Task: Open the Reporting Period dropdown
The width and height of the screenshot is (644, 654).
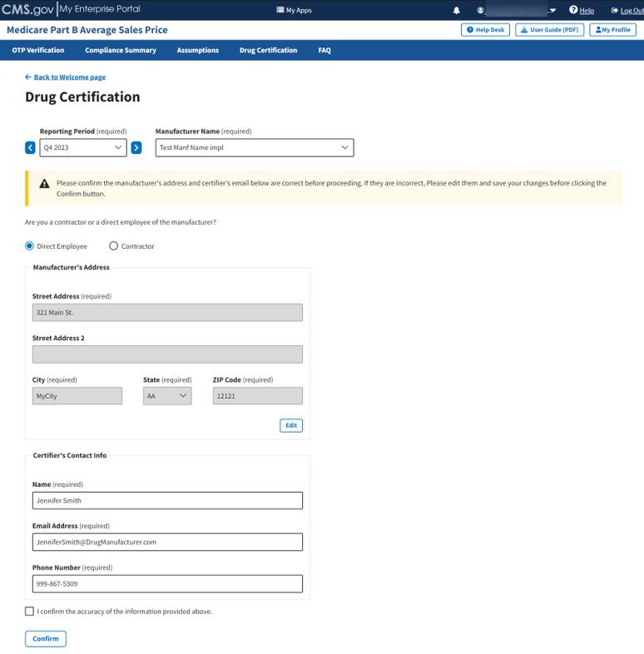Action: click(x=83, y=147)
